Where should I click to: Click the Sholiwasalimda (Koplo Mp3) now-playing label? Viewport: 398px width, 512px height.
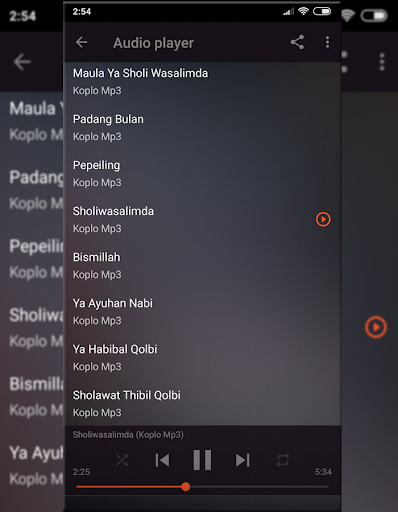point(128,435)
